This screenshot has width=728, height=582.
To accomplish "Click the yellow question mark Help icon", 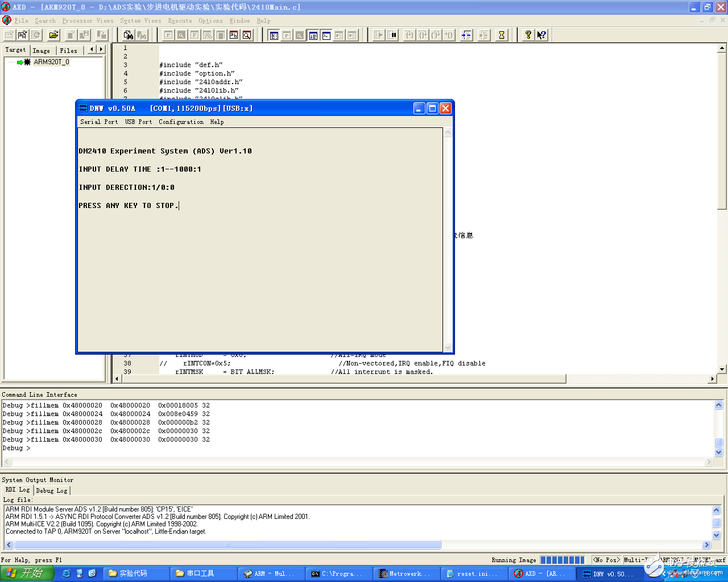I will click(x=528, y=35).
